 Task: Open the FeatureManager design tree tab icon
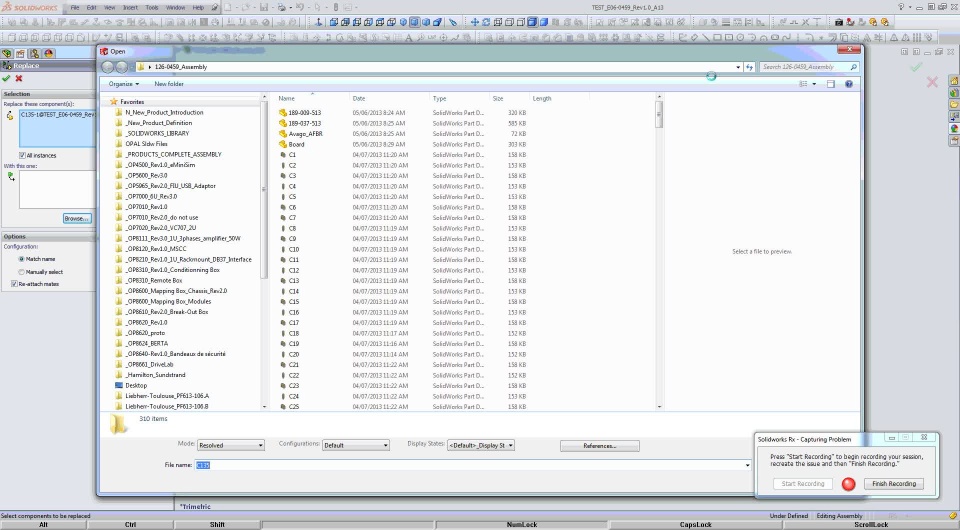7,53
